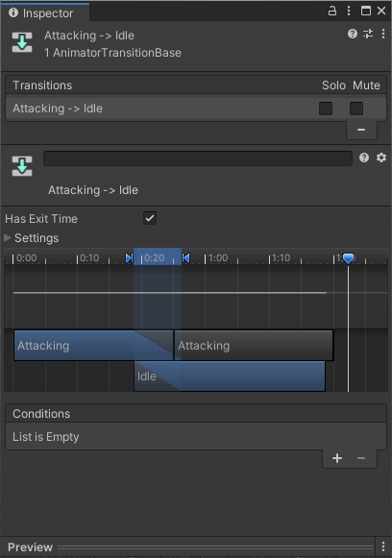The width and height of the screenshot is (392, 558).
Task: Click the Preview panel header
Action: point(187,547)
